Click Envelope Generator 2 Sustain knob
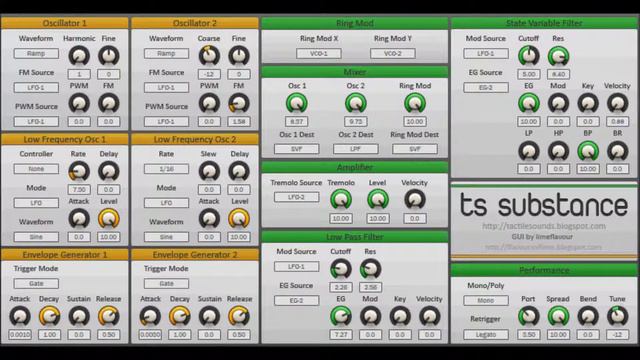640x360 pixels. pyautogui.click(x=209, y=317)
